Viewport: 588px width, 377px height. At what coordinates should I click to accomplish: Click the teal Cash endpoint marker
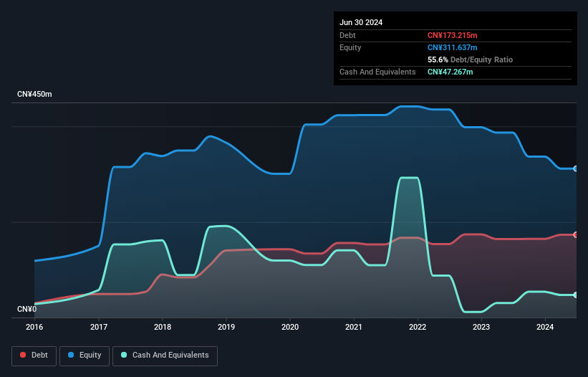pyautogui.click(x=576, y=295)
